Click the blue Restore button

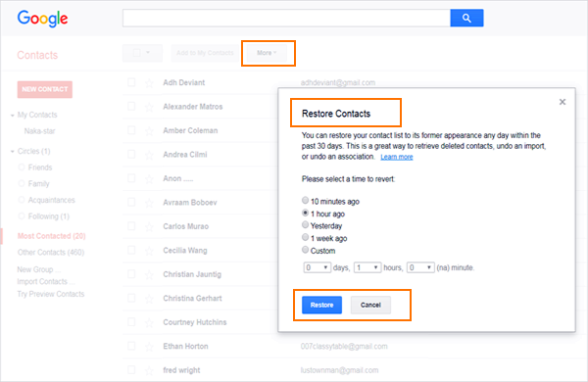[x=321, y=305]
